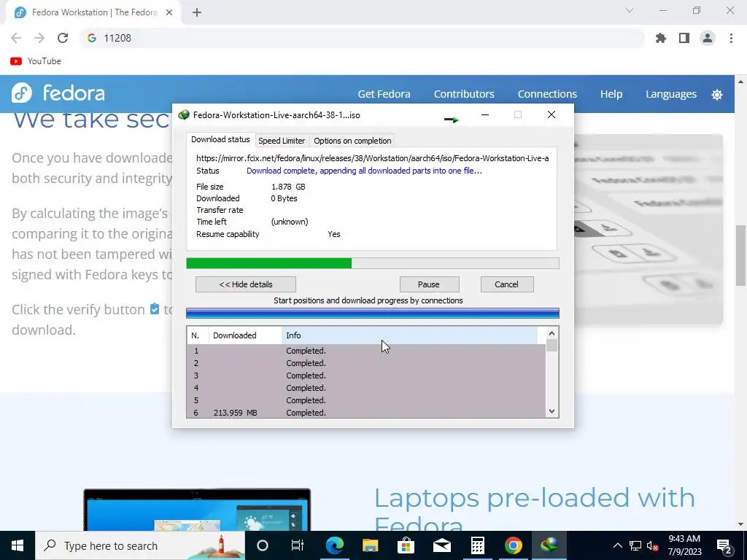Select connection row 3 Completed
The height and width of the screenshot is (560, 747).
[366, 376]
